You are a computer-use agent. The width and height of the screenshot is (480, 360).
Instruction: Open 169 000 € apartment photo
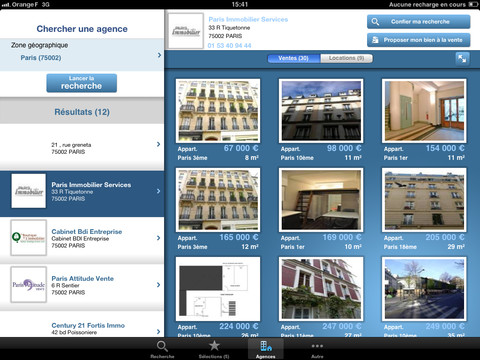tap(321, 200)
